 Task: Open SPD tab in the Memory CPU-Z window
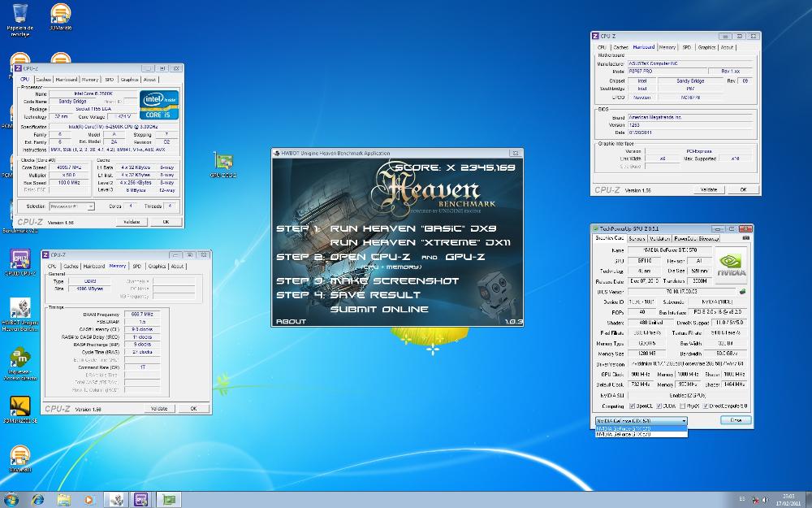click(136, 266)
